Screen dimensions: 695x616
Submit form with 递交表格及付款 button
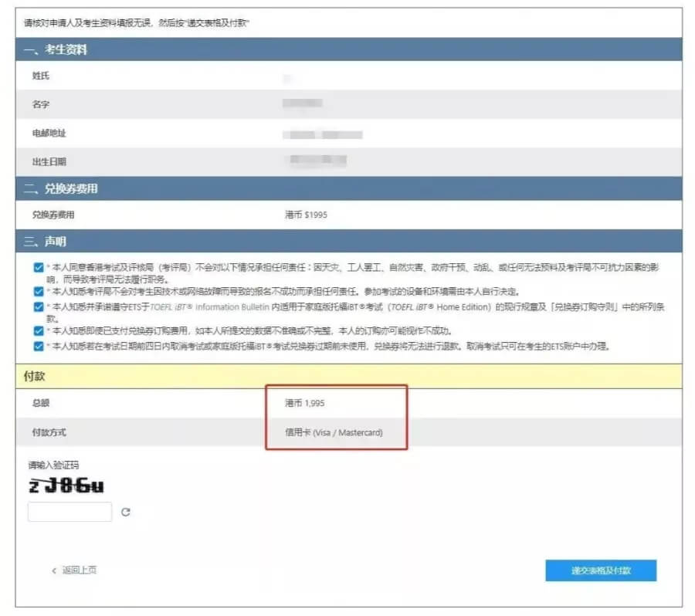601,570
